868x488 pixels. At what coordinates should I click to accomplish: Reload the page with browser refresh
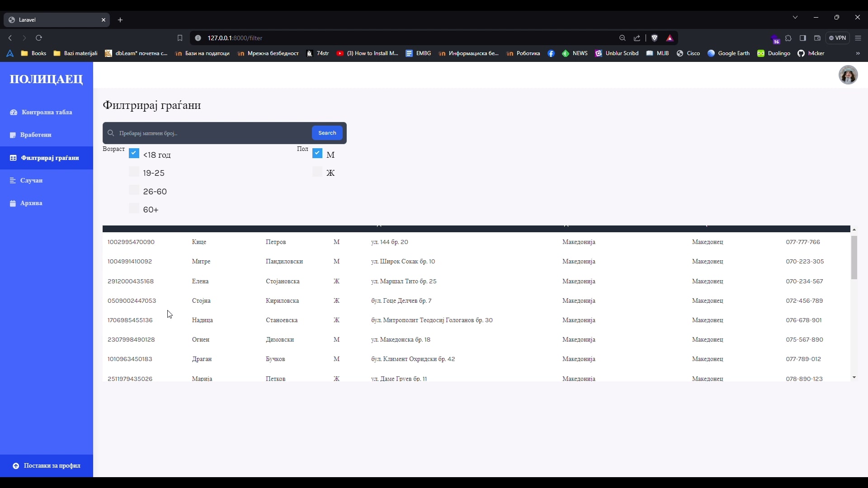click(x=39, y=38)
